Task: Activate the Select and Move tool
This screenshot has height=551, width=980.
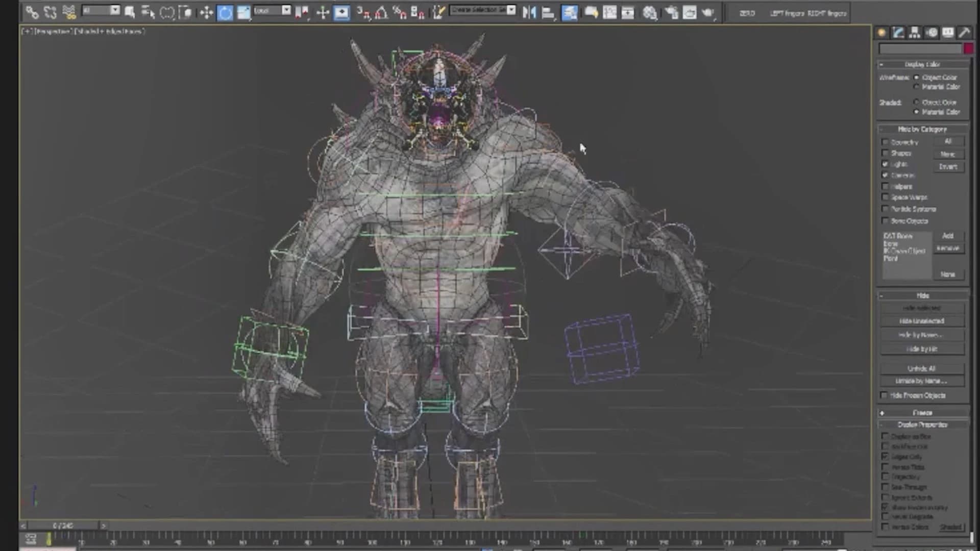Action: tap(206, 13)
